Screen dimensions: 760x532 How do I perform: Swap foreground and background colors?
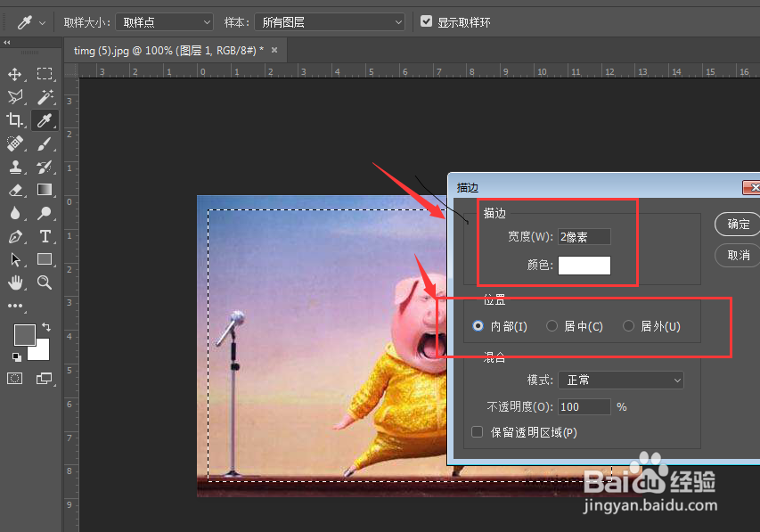(x=46, y=327)
